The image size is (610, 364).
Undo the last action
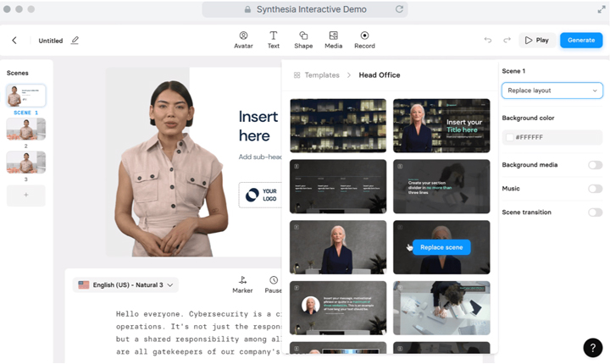(488, 40)
